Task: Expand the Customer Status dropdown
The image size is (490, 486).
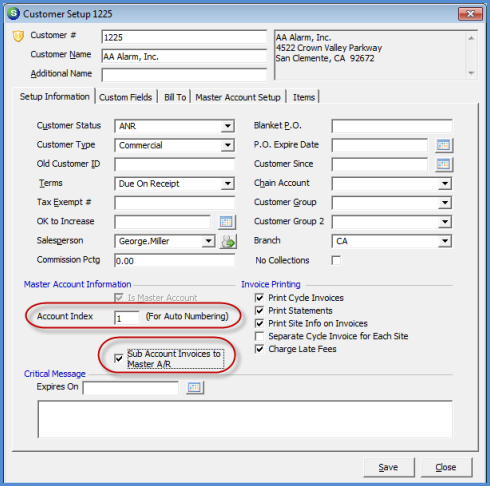Action: [228, 126]
